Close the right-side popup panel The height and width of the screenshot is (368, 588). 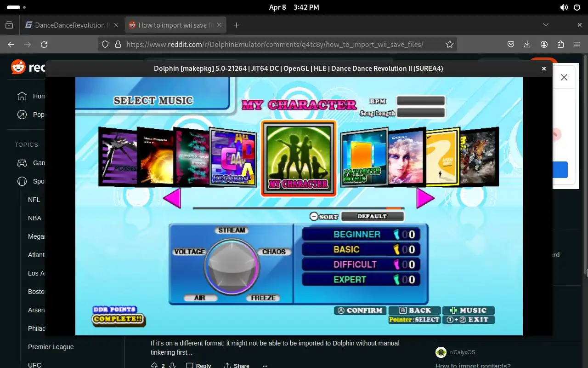(x=564, y=77)
